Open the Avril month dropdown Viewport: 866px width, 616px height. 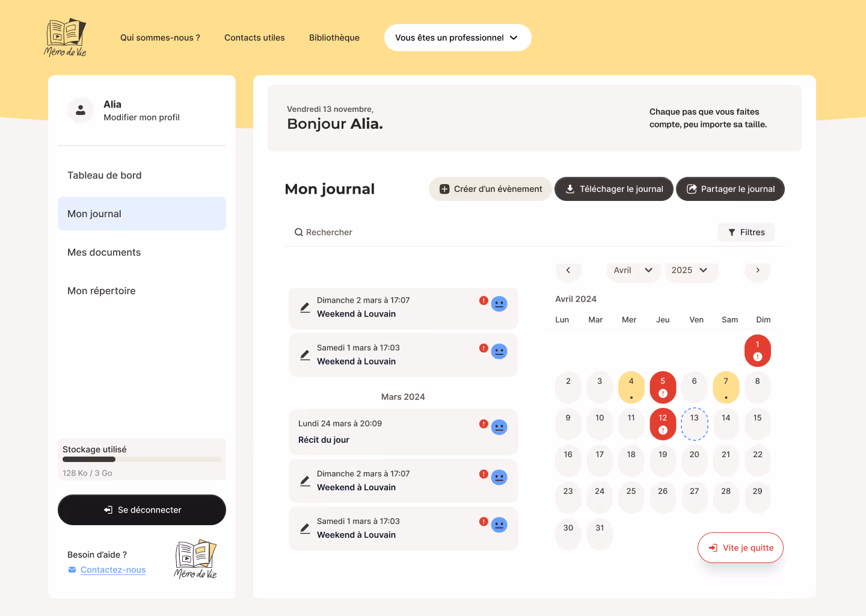pos(633,270)
